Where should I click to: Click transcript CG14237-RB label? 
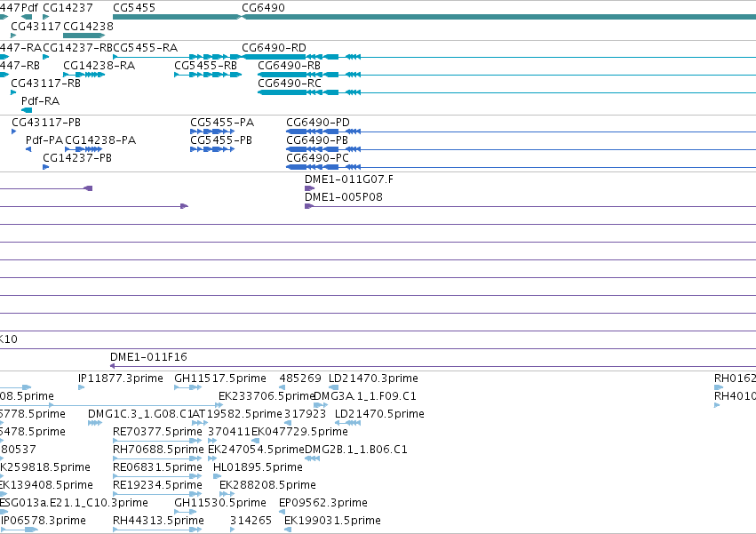[x=77, y=48]
